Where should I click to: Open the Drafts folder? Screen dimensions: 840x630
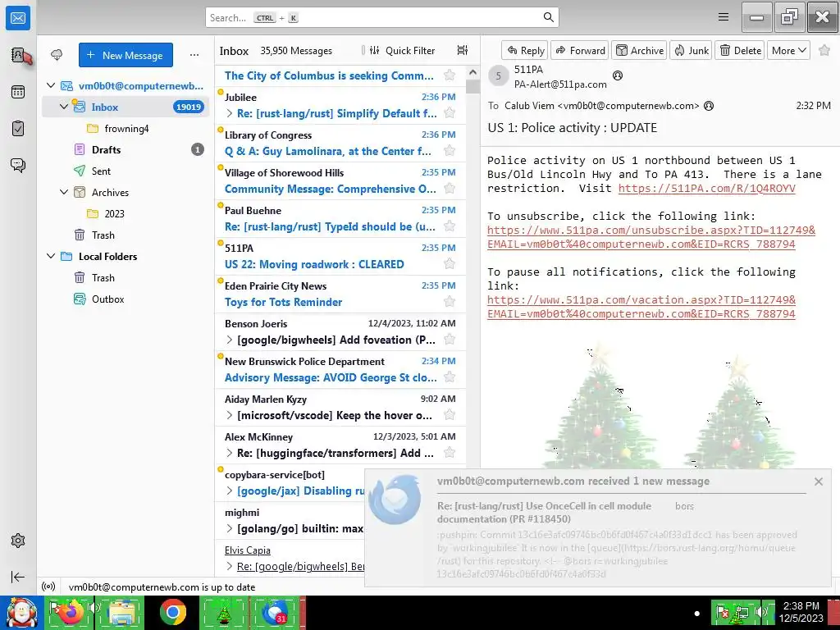[x=126, y=149]
